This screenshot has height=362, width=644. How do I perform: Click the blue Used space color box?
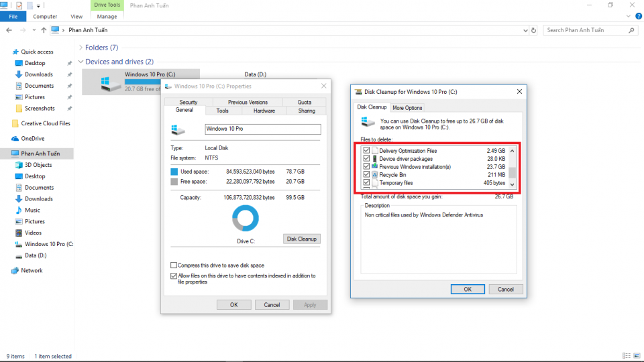click(174, 172)
